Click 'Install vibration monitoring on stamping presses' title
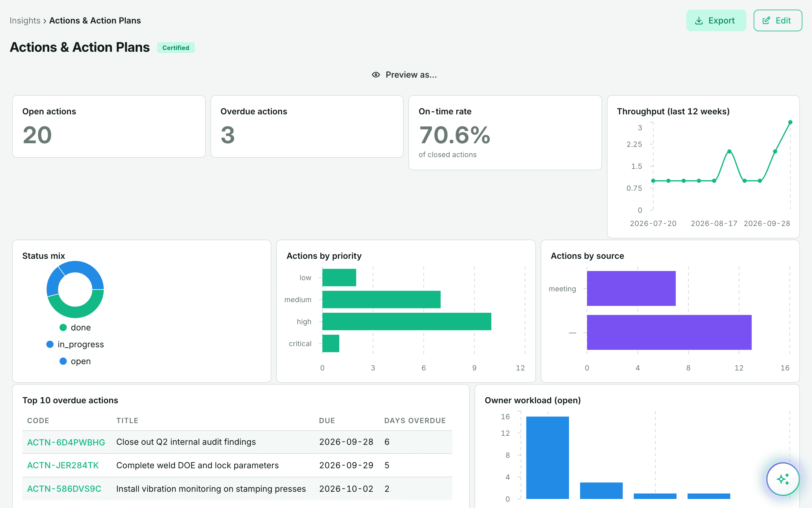Image resolution: width=812 pixels, height=508 pixels. pyautogui.click(x=211, y=489)
